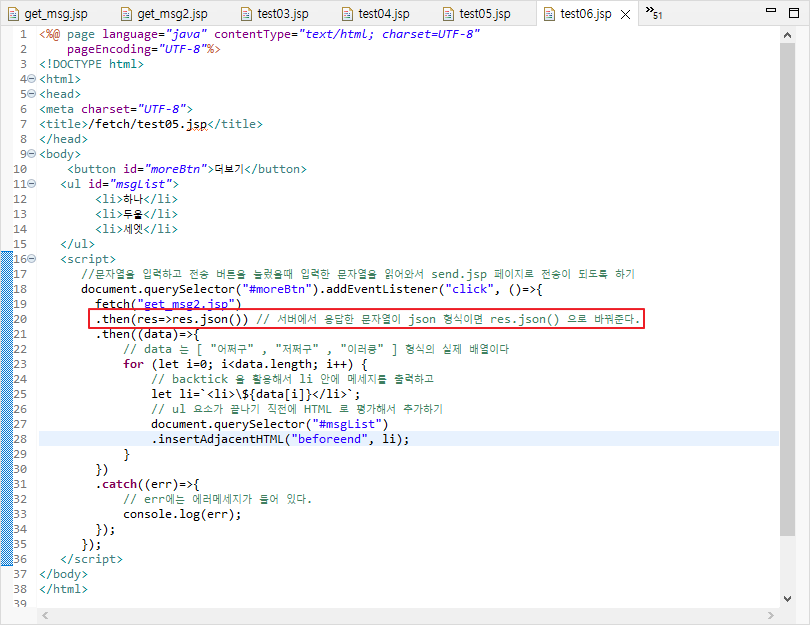Image resolution: width=810 pixels, height=625 pixels.
Task: Close the test06.jsp tab
Action: (626, 14)
